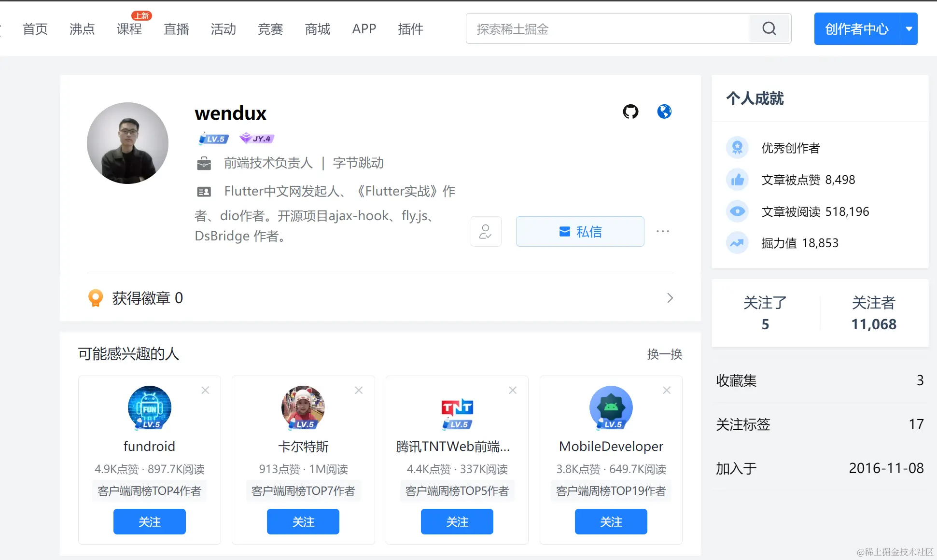This screenshot has height=560, width=937.
Task: Open the 商城 menu item
Action: tap(317, 29)
